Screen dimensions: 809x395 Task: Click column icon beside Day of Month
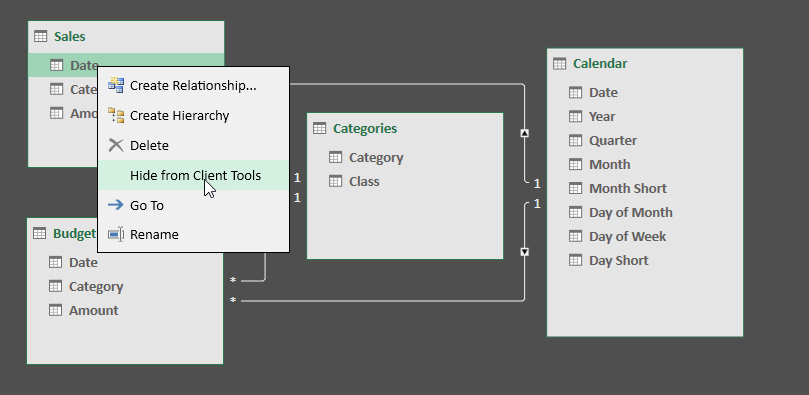tap(575, 212)
